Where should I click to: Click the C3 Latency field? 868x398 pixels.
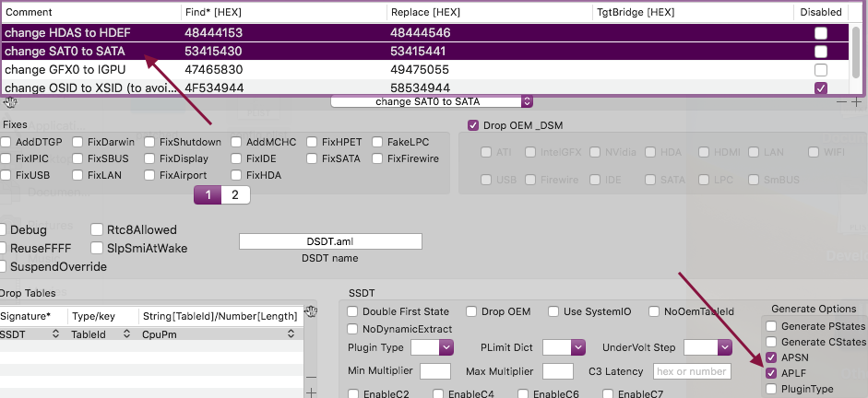tap(693, 371)
